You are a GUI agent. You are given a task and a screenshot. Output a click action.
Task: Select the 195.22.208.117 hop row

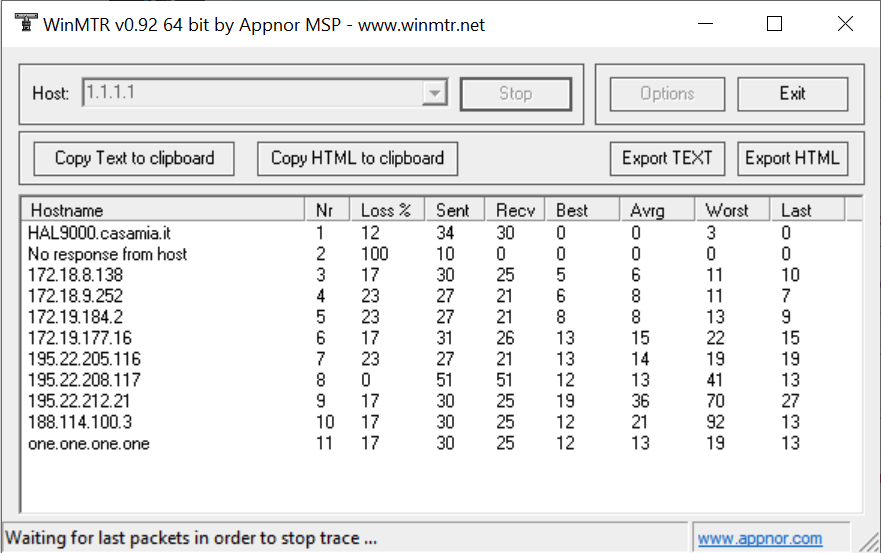tap(441, 380)
